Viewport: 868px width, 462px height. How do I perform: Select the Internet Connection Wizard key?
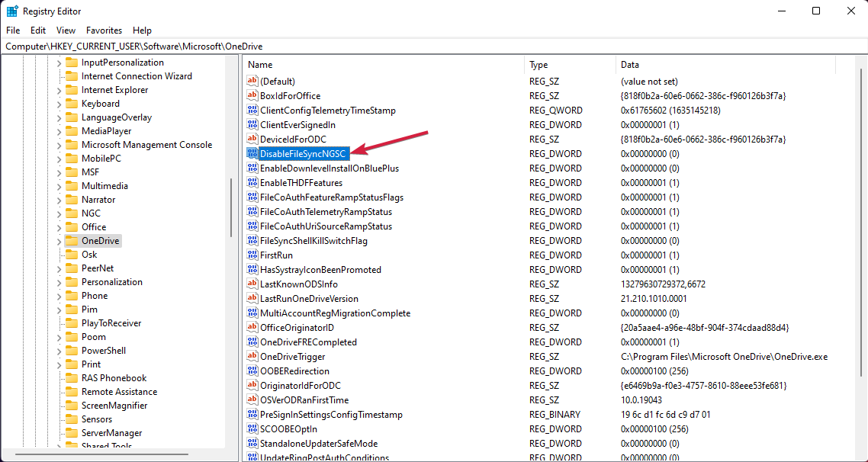point(137,76)
